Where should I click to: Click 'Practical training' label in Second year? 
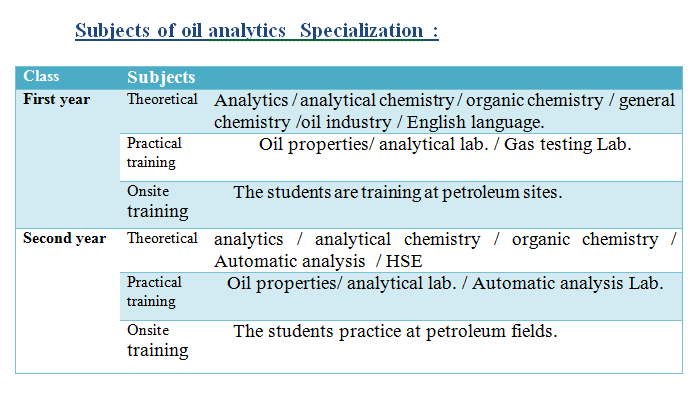click(x=154, y=291)
